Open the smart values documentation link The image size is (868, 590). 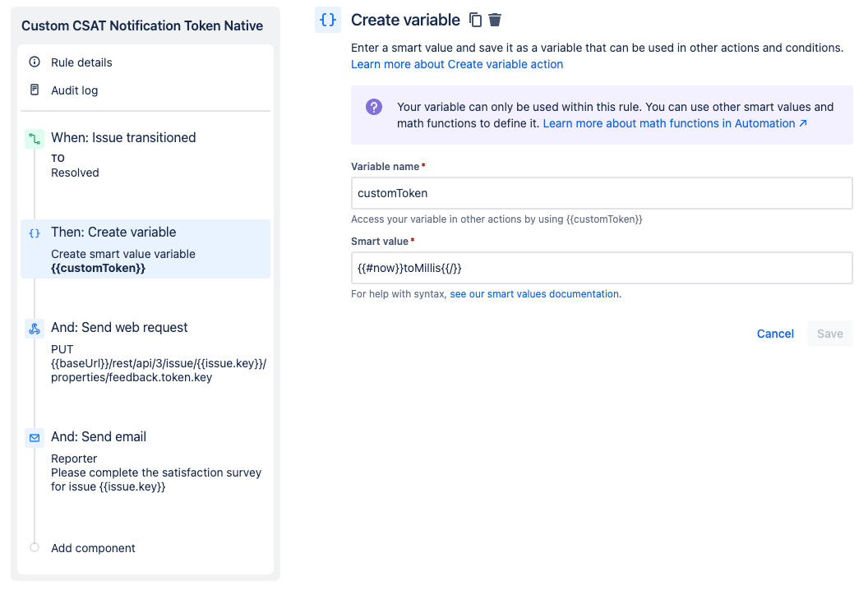535,293
